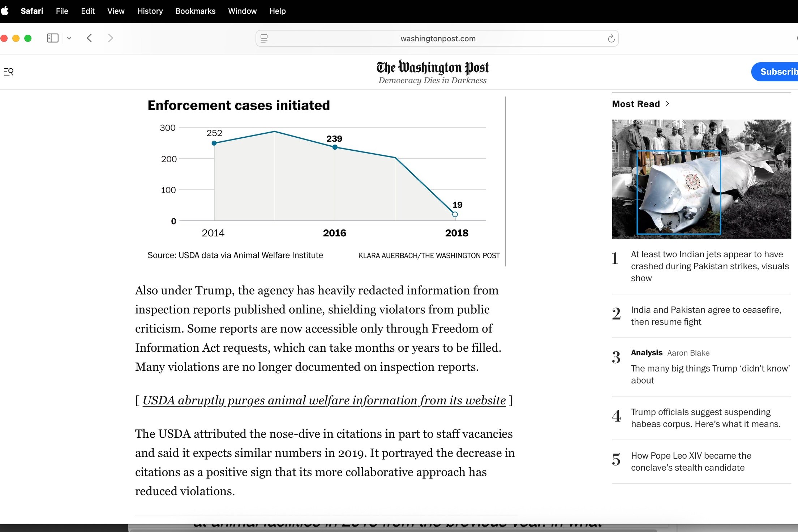Open the File menu

click(62, 11)
